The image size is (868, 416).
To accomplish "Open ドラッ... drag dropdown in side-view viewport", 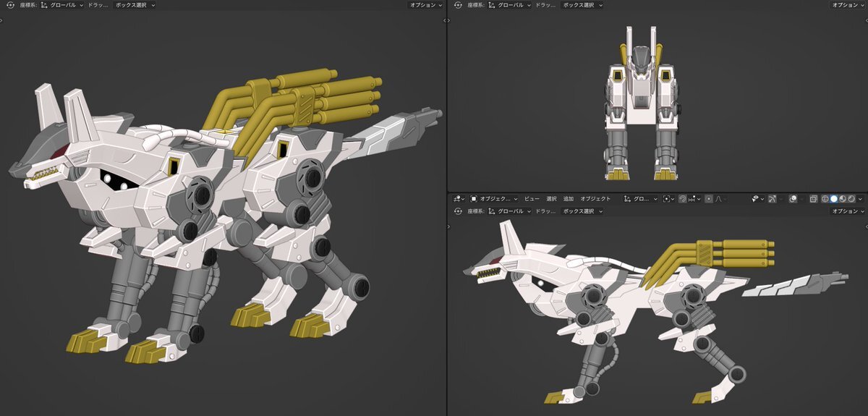I will pos(545,211).
